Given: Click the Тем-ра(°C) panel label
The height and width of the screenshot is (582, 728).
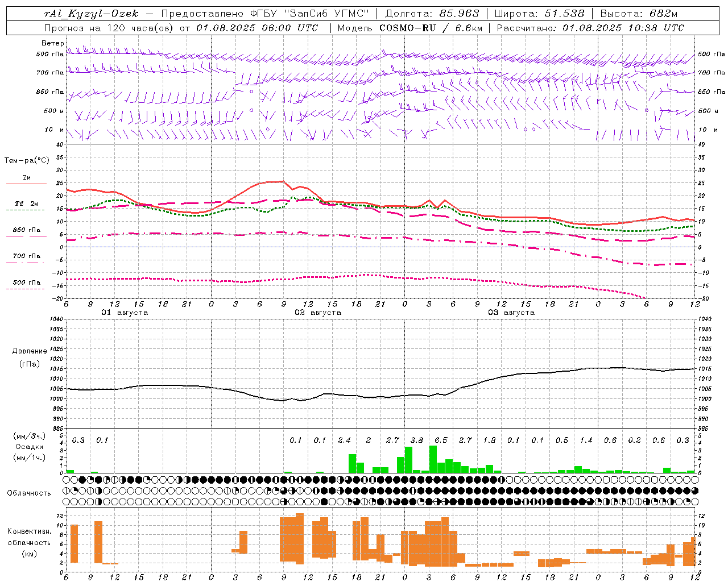Looking at the screenshot, I should [27, 160].
